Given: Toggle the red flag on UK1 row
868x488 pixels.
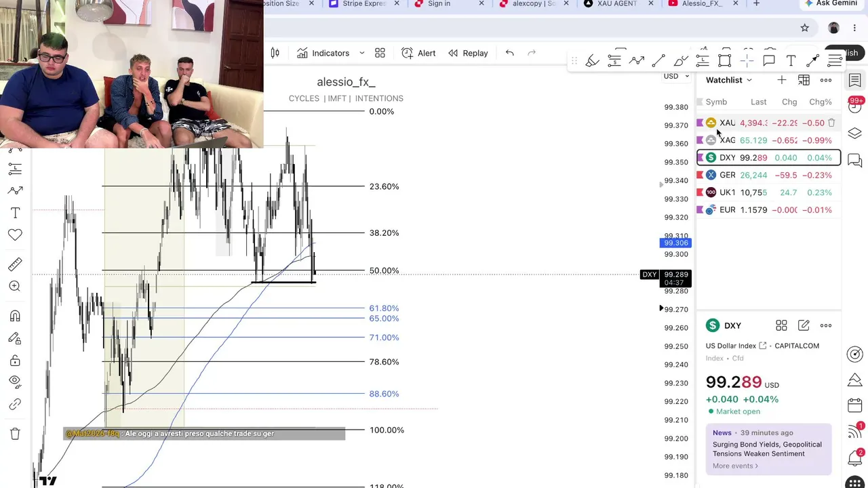Looking at the screenshot, I should (700, 192).
